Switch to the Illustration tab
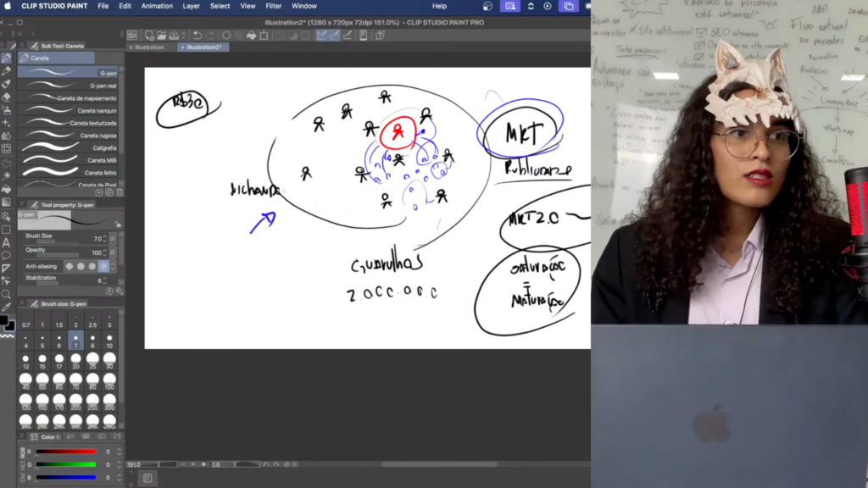 [149, 47]
